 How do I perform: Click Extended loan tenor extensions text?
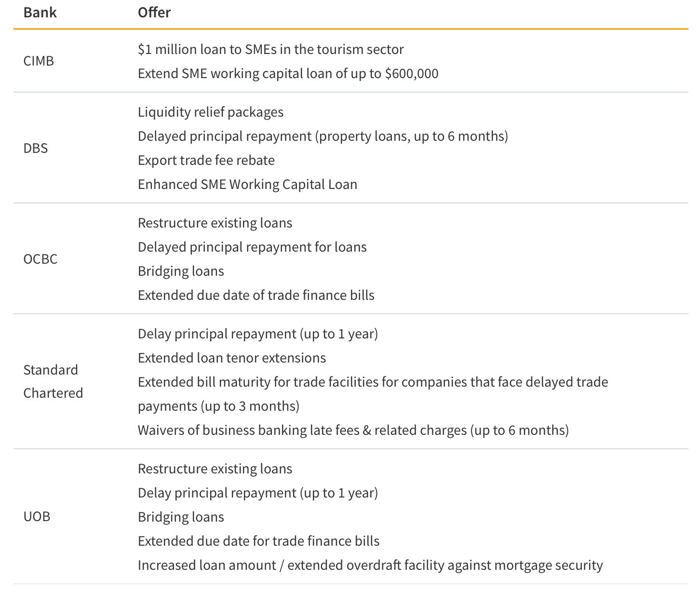coord(232,358)
